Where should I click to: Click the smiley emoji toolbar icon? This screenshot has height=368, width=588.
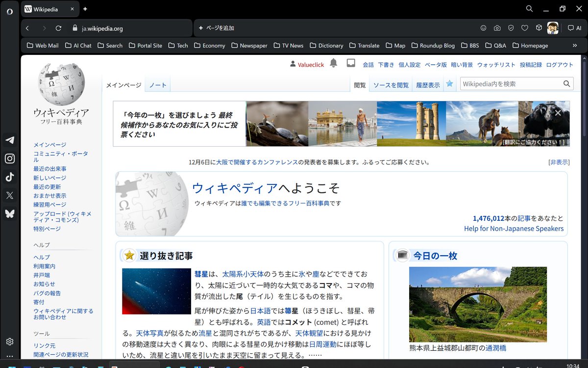click(483, 28)
